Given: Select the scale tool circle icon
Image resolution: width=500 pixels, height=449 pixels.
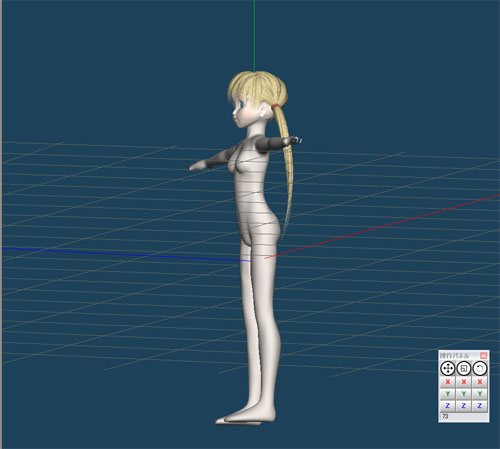Looking at the screenshot, I should coord(464,369).
